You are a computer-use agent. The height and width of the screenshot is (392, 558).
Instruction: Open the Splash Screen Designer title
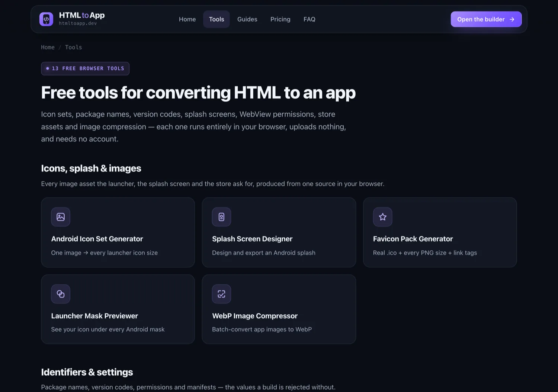(252, 239)
